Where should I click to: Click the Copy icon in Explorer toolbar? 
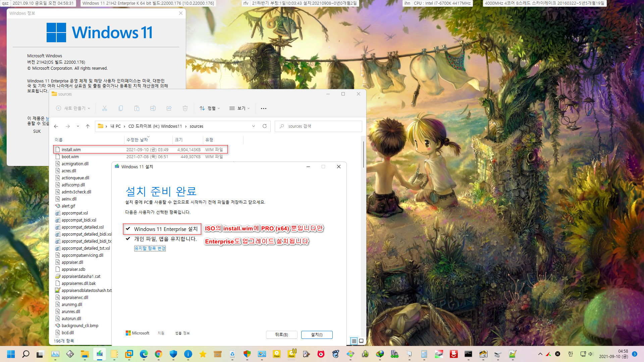point(121,108)
